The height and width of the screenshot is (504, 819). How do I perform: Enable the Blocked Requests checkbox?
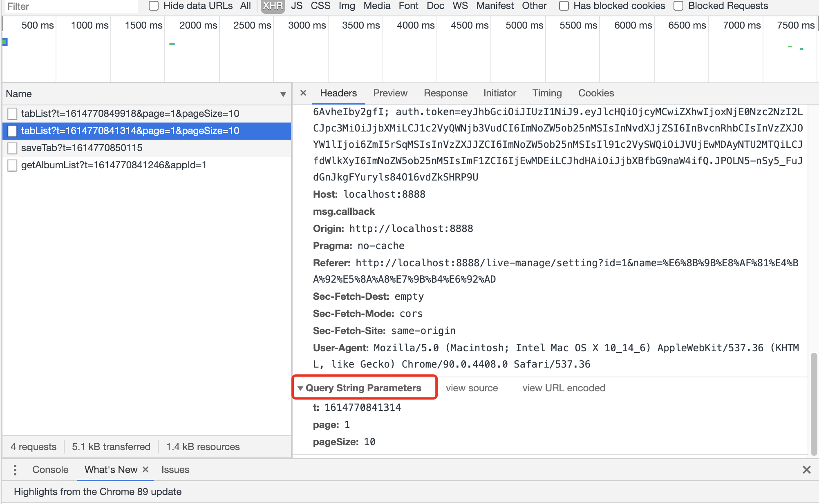click(x=679, y=6)
